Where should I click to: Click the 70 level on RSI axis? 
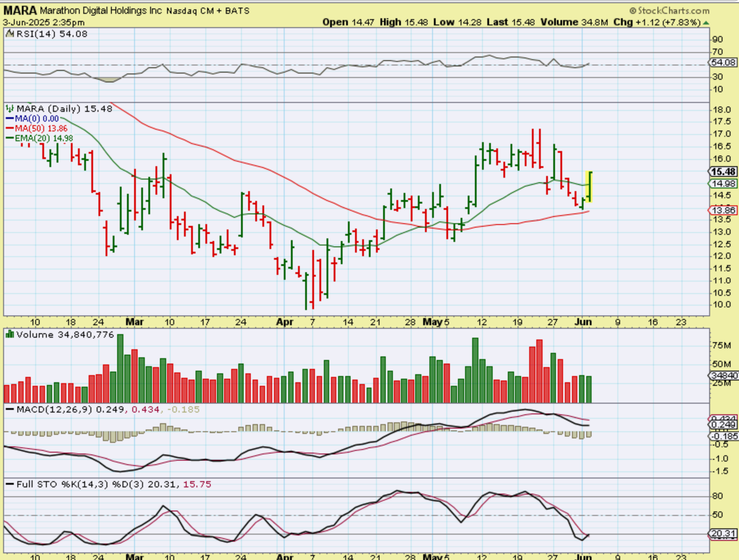718,52
